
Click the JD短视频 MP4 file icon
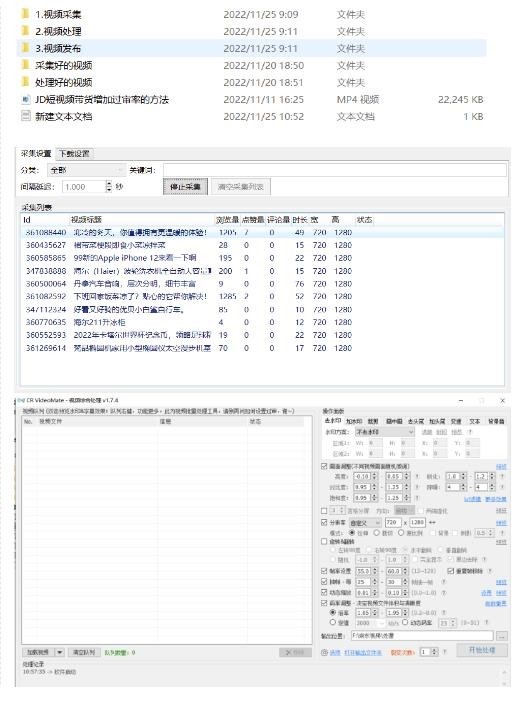(25, 99)
